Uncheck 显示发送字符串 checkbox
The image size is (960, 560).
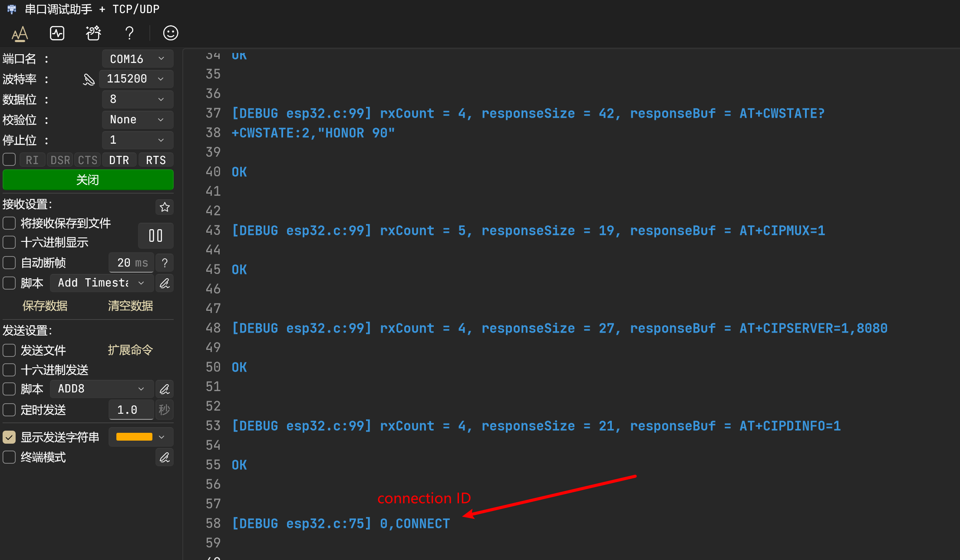(9, 437)
